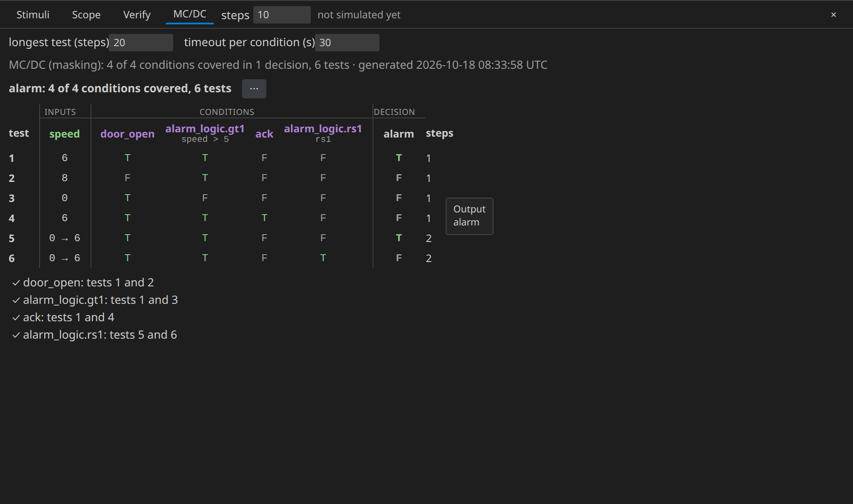The width and height of the screenshot is (853, 504).
Task: Select test row number 2
Action: tap(12, 178)
